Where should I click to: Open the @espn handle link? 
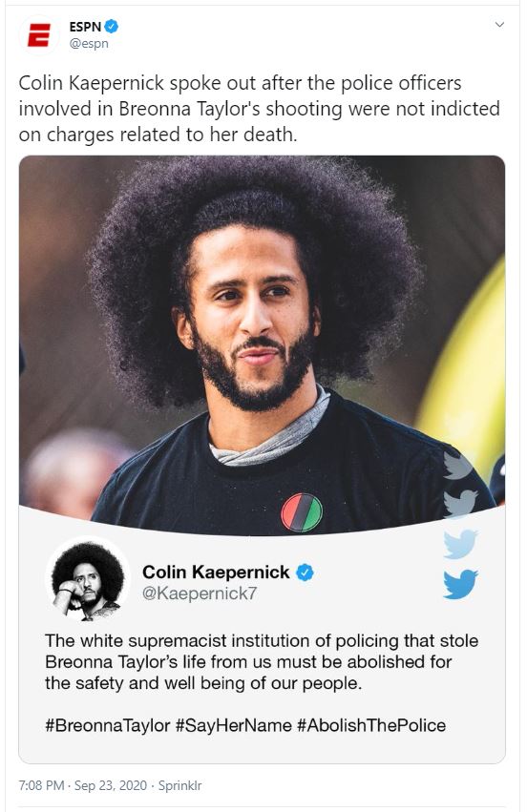coord(89,44)
